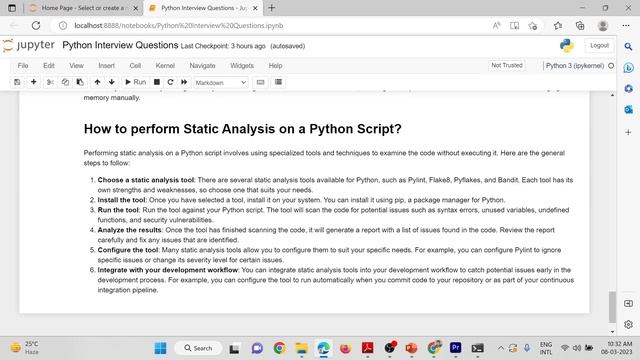The height and width of the screenshot is (360, 640).
Task: Restart the kernel icon
Action: (x=170, y=82)
